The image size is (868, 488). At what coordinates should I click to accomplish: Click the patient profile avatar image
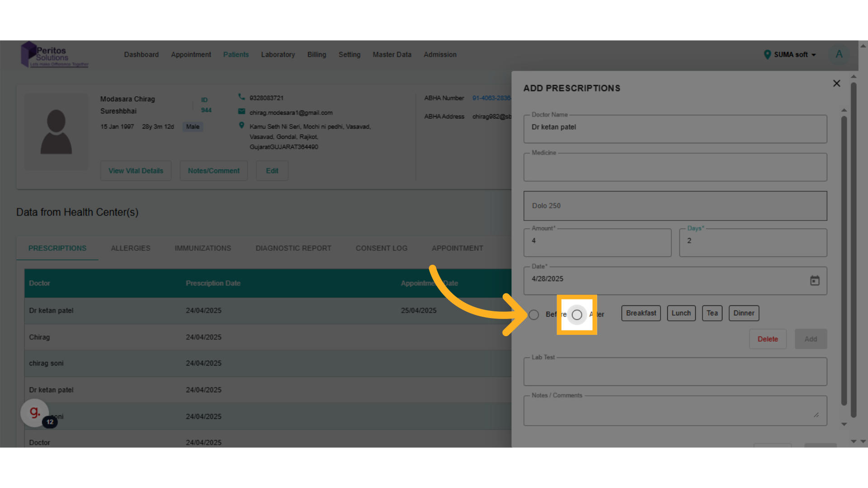[x=56, y=132]
